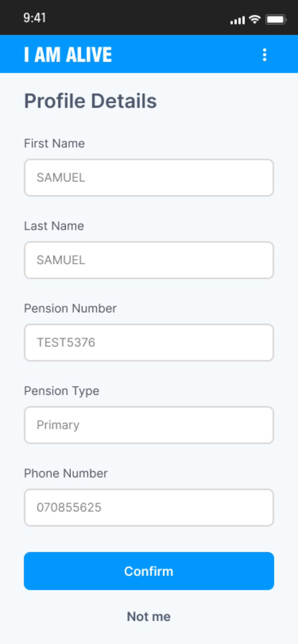The width and height of the screenshot is (298, 644).
Task: Tap the cellular signal bars icon
Action: [x=237, y=20]
